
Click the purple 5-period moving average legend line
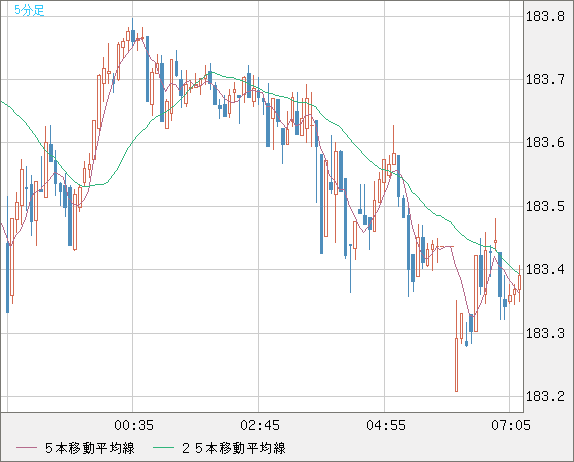click(26, 448)
